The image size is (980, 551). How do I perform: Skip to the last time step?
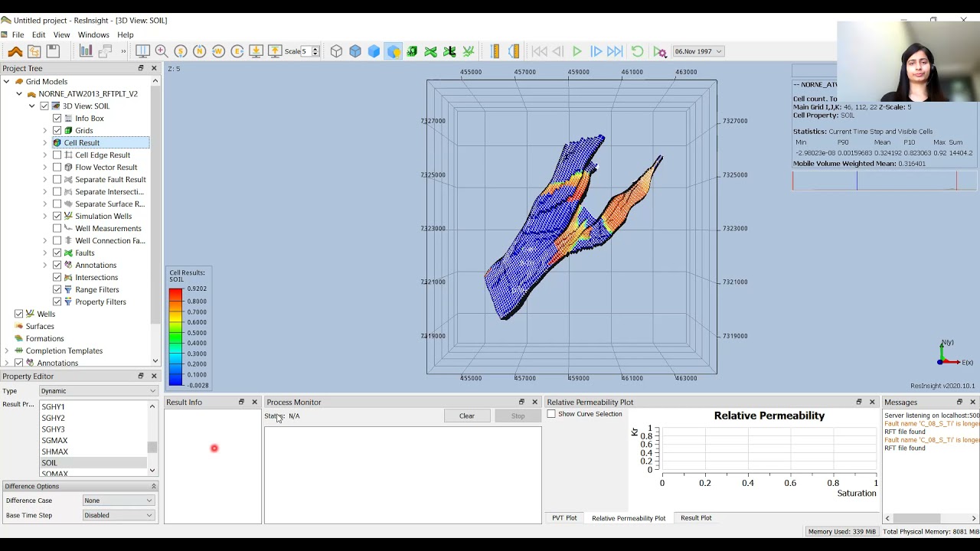point(615,51)
